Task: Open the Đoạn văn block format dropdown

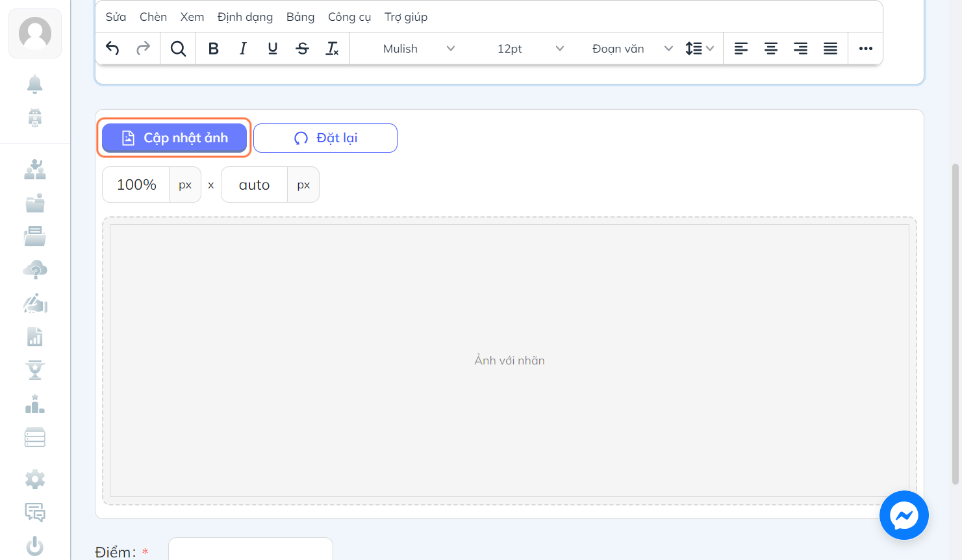Action: click(632, 49)
